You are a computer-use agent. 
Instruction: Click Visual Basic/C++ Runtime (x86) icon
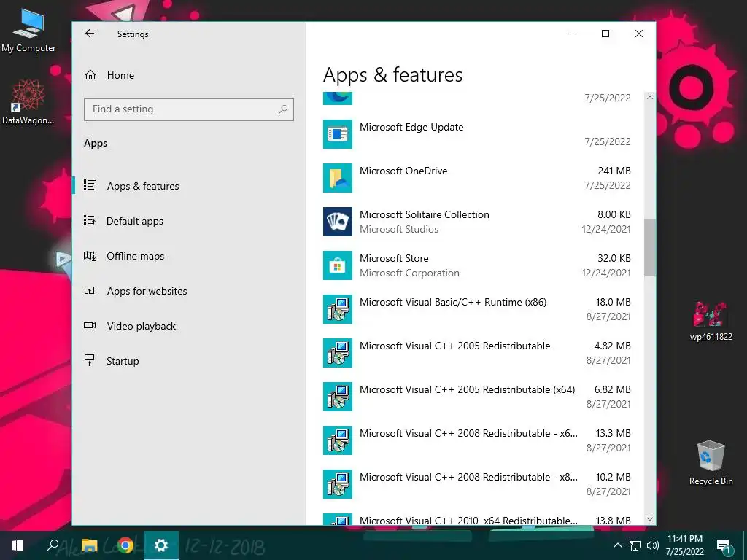(338, 309)
